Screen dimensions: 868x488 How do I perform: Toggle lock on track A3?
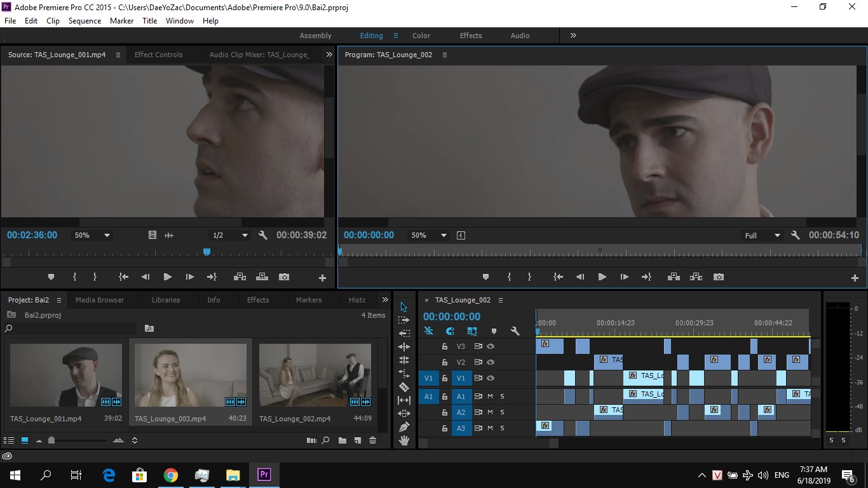[445, 428]
